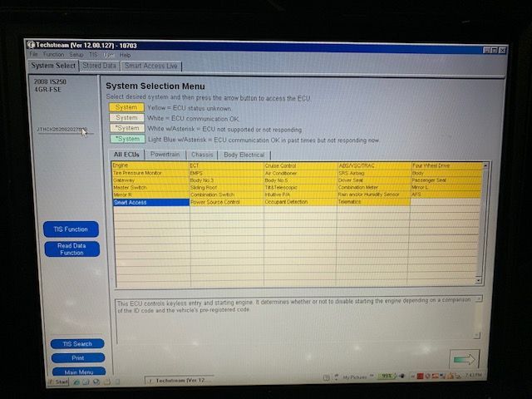Screen dimensions: 532x399
Task: Click the battery percentage tray indicator
Action: 387,377
